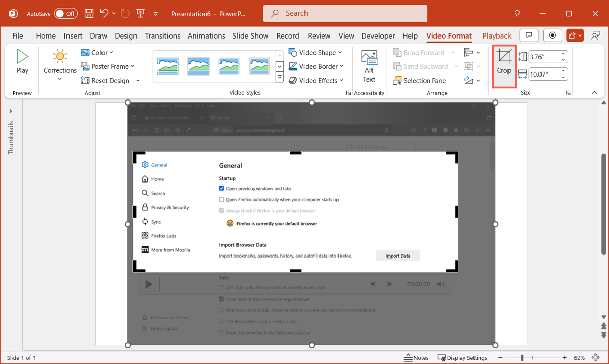Toggle the AutoSave switch
This screenshot has height=364, width=609.
[65, 14]
